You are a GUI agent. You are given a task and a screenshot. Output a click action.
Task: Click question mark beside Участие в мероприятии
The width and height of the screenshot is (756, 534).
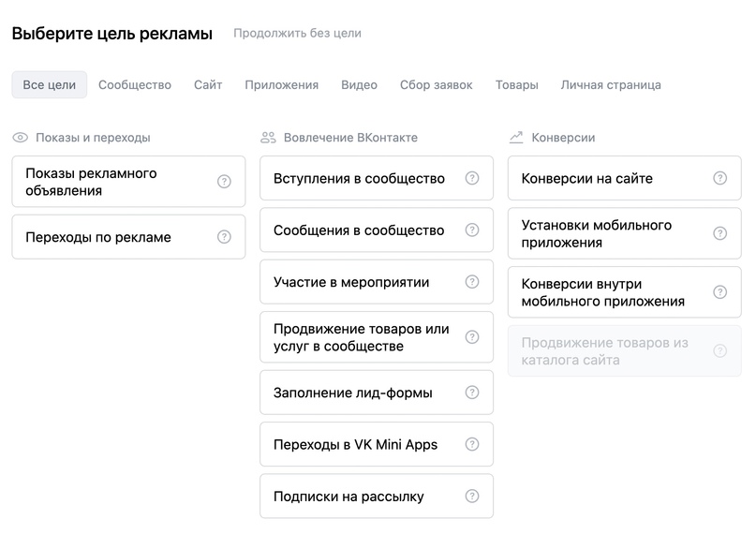(472, 281)
